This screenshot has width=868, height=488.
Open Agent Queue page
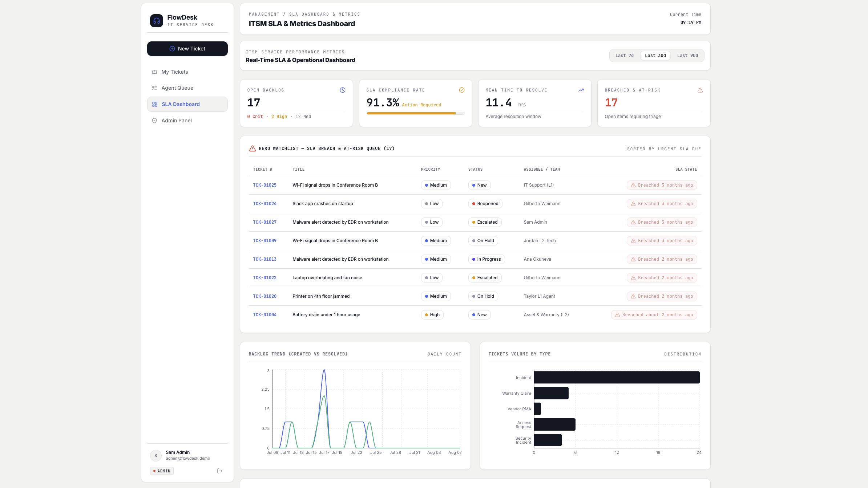(187, 88)
